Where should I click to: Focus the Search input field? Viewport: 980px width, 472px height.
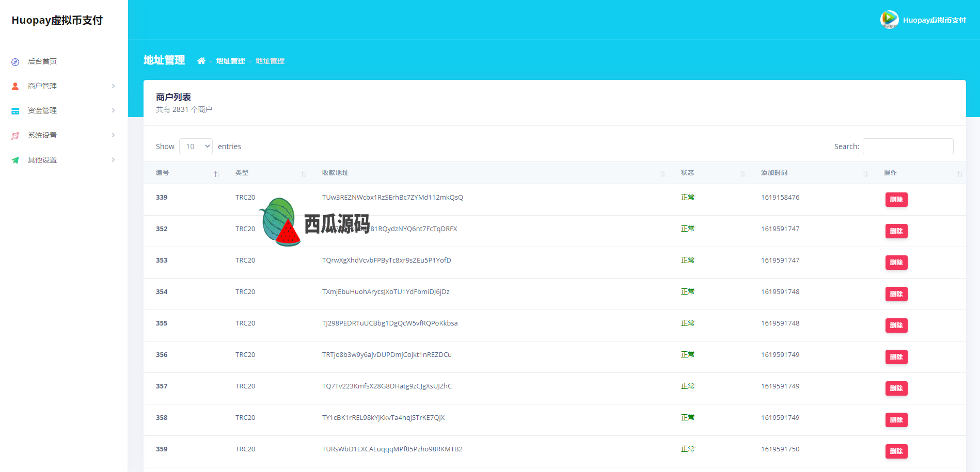[908, 147]
